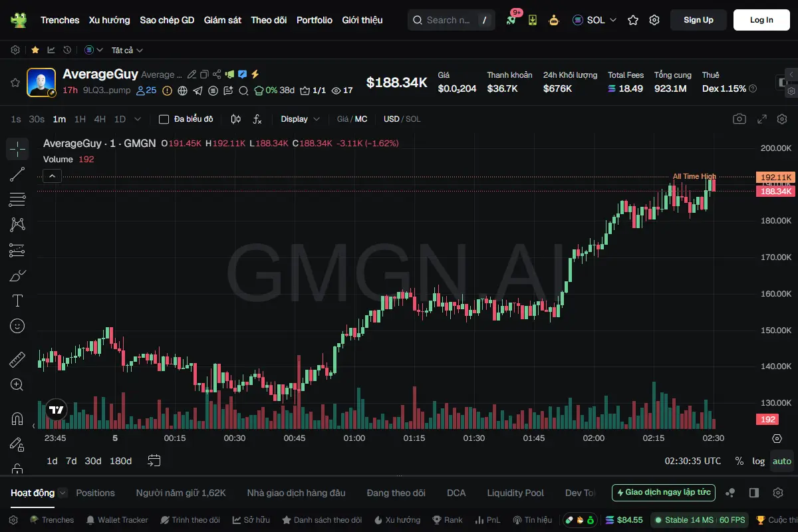The width and height of the screenshot is (798, 532).
Task: Take a chart snapshot with camera icon
Action: [739, 119]
